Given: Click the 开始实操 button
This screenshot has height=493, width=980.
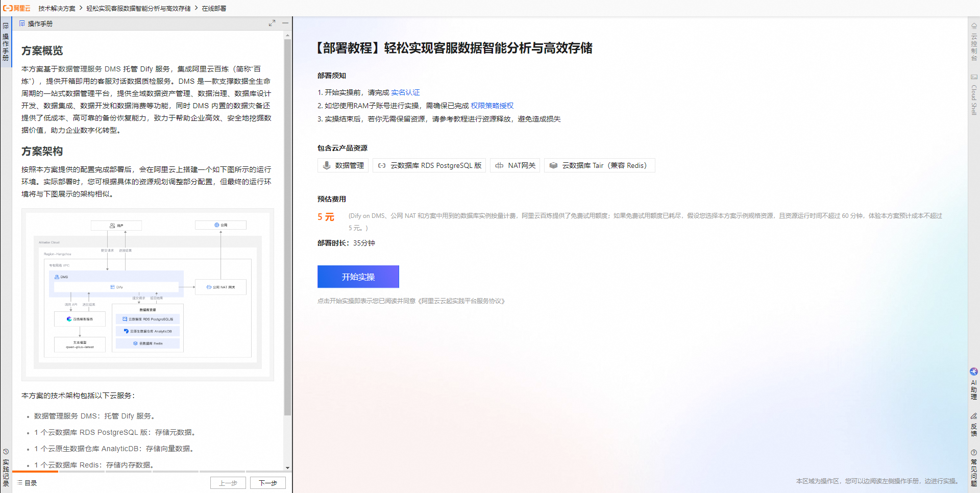Looking at the screenshot, I should [358, 276].
